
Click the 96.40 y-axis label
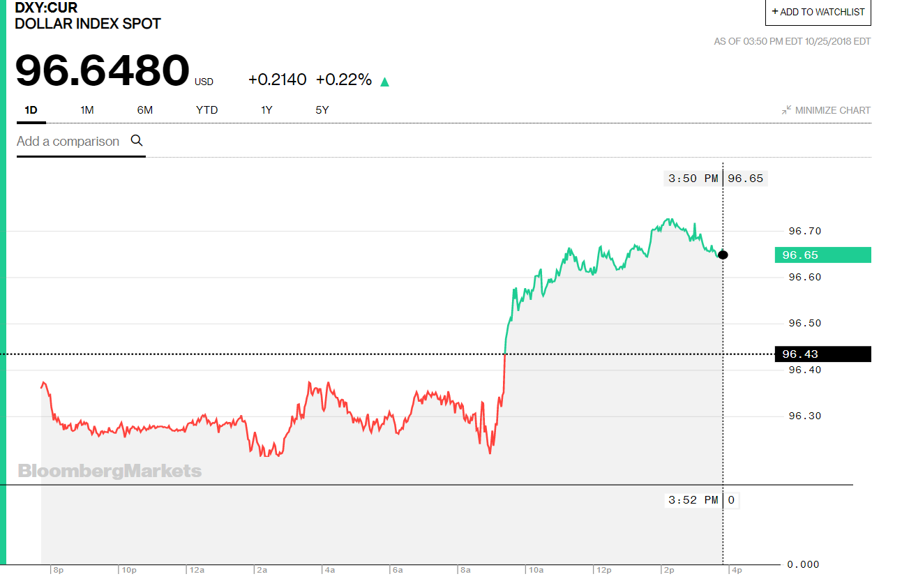point(804,370)
